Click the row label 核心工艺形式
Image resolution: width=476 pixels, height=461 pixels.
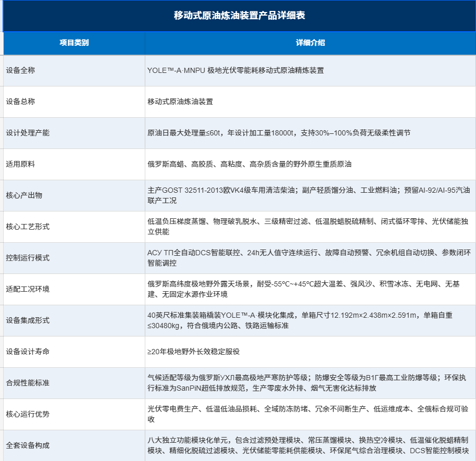pyautogui.click(x=28, y=227)
